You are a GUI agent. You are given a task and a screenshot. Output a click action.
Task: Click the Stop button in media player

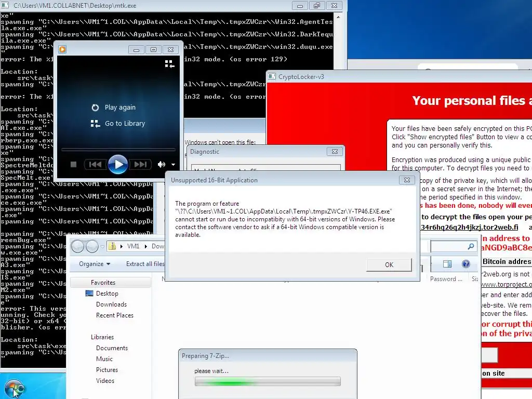[x=73, y=165]
